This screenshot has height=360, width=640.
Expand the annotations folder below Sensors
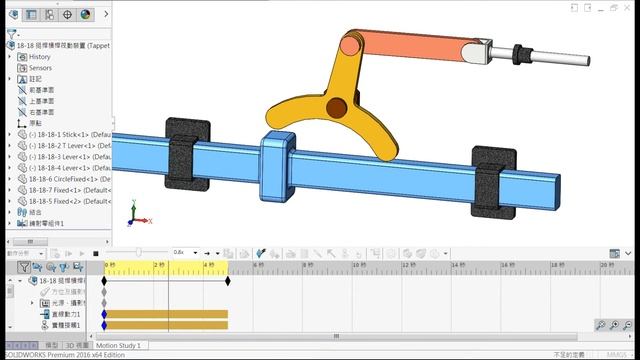pyautogui.click(x=9, y=79)
